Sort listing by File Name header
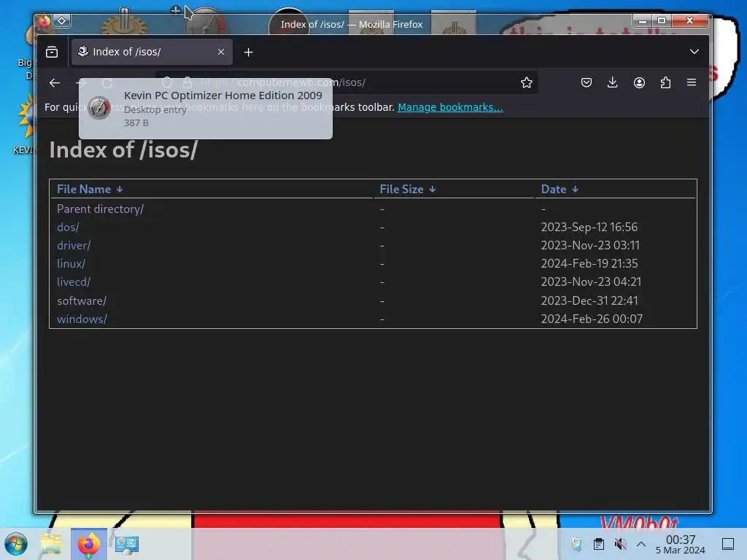The width and height of the screenshot is (747, 560). pyautogui.click(x=84, y=189)
